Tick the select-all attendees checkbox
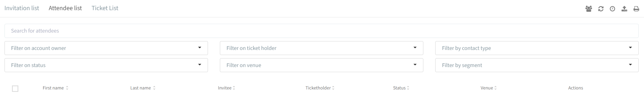Viewport: 644px width, 98px height. 15,89
